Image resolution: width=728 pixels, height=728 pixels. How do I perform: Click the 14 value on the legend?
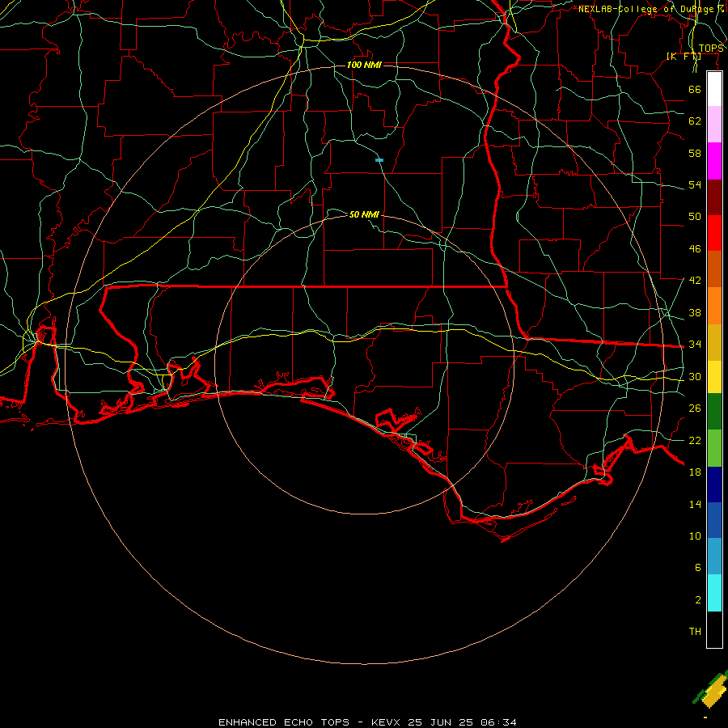point(695,504)
